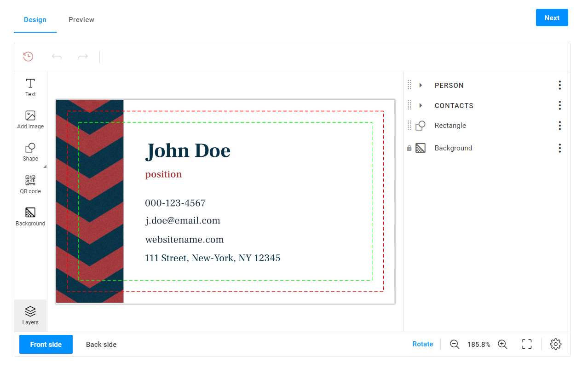Open the Background tool in sidebar

point(30,216)
